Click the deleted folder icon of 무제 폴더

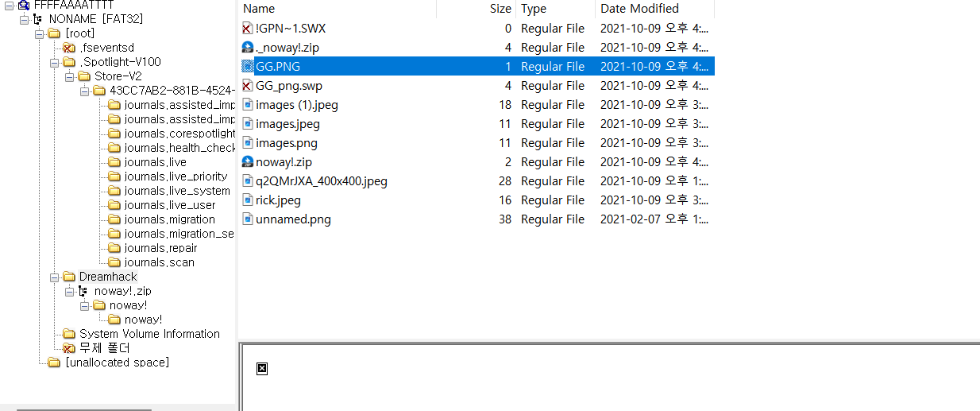point(69,348)
